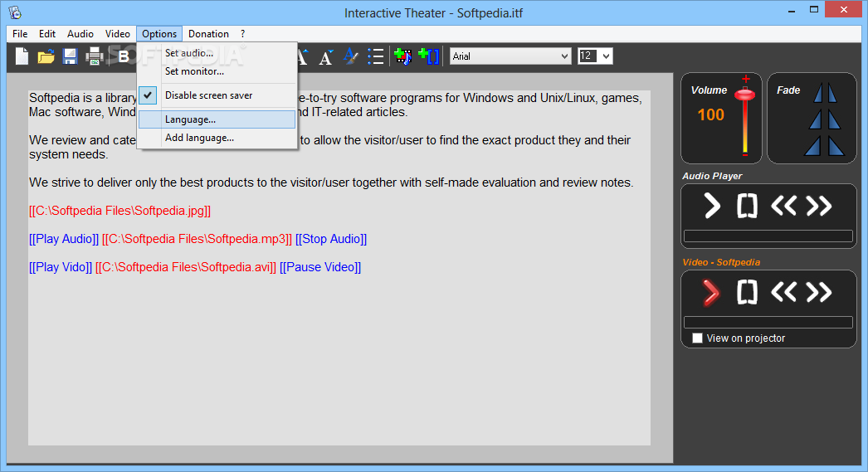
Task: Click the [[Pause Video]] command text
Action: pos(320,267)
